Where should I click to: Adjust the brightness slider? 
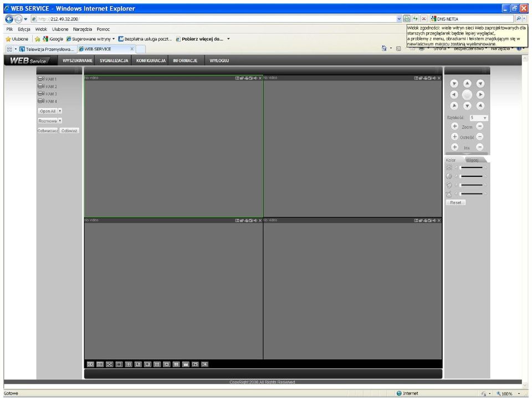click(x=471, y=167)
